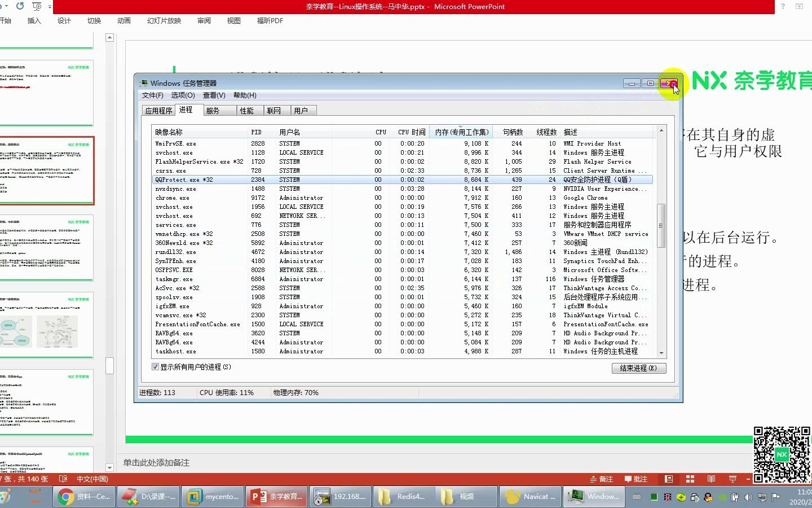Select the chrome.exe process row
Viewport: 812px width, 508px height.
(x=402, y=198)
